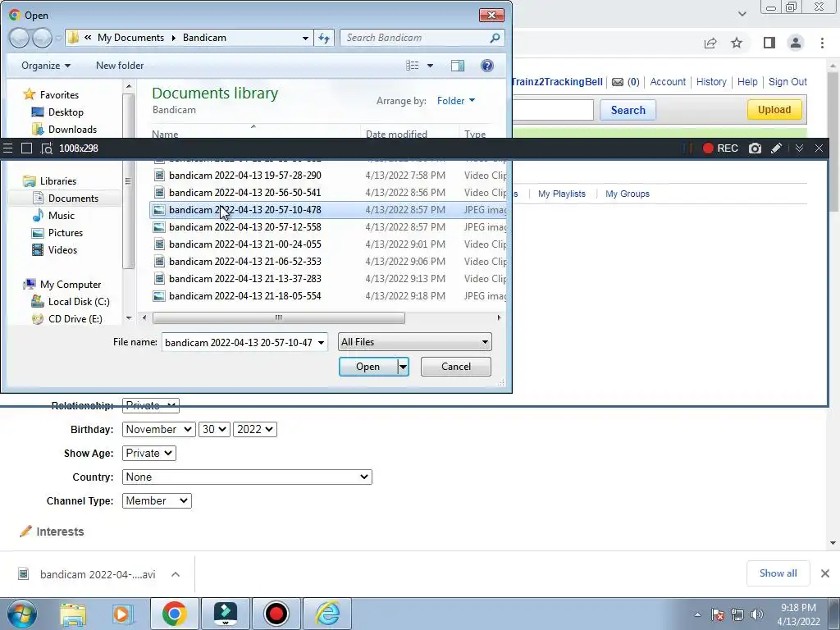Sort files by Date modified column header

396,134
